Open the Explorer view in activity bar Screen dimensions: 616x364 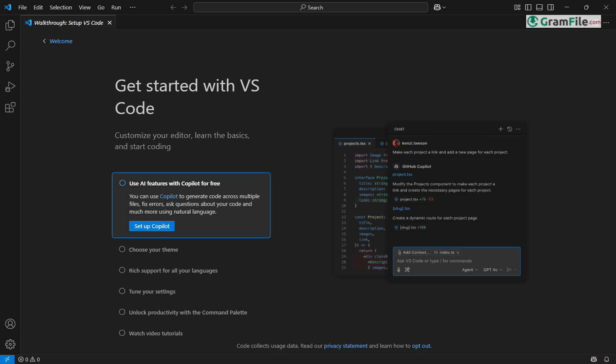[x=10, y=25]
